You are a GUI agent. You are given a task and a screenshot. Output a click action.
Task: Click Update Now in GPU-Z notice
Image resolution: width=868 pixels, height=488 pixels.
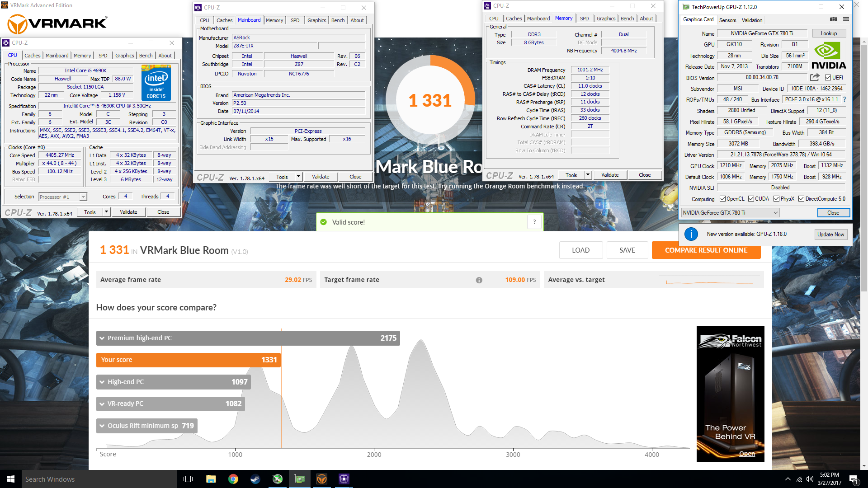coord(830,235)
